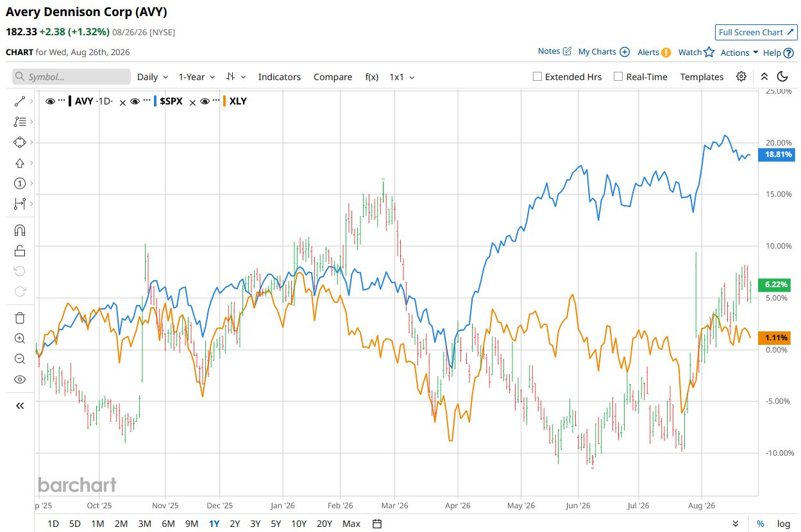Screen dimensions: 801x532
Task: Select the line drawing tool
Action: coord(19,101)
